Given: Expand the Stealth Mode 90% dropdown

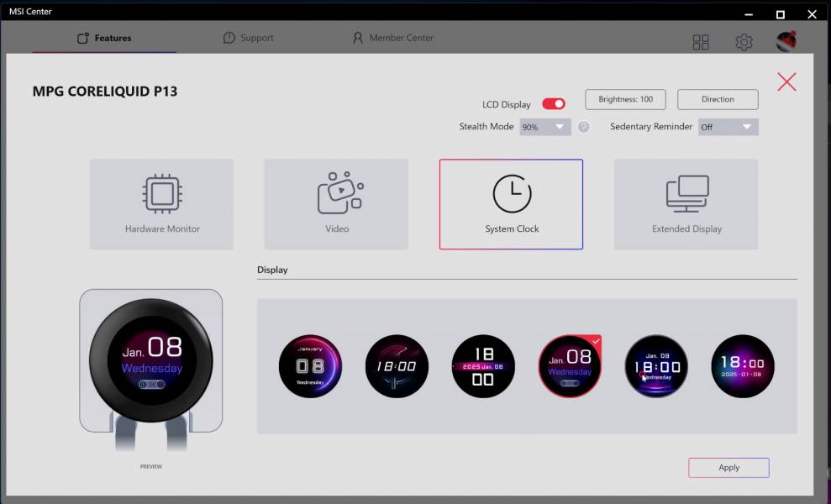Looking at the screenshot, I should point(545,127).
